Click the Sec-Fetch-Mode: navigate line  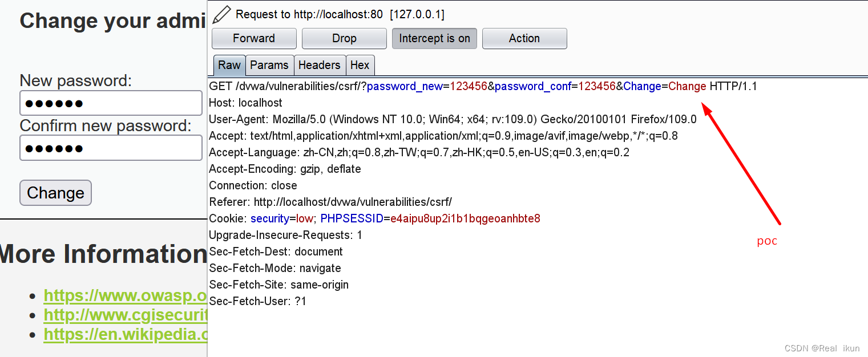coord(275,269)
